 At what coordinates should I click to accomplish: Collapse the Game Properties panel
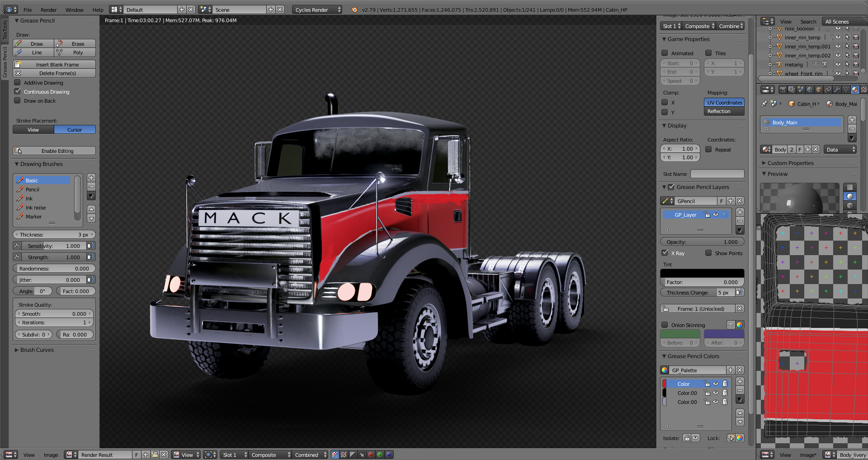click(x=664, y=39)
